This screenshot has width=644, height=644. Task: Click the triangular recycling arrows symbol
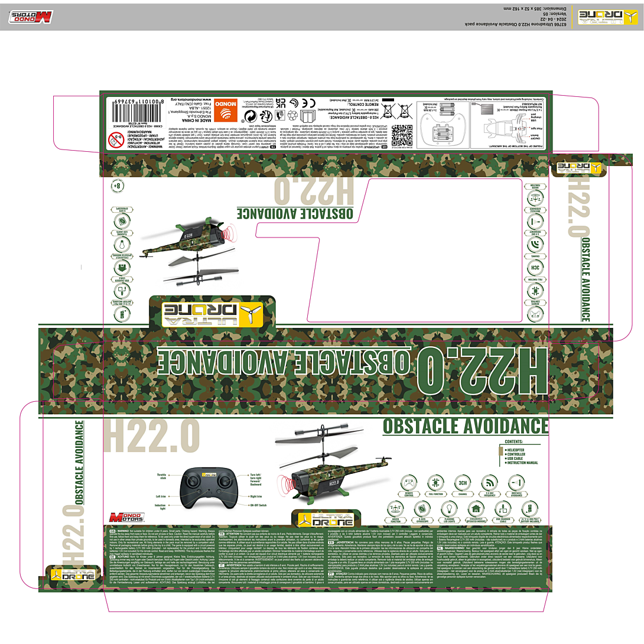pyautogui.click(x=292, y=115)
